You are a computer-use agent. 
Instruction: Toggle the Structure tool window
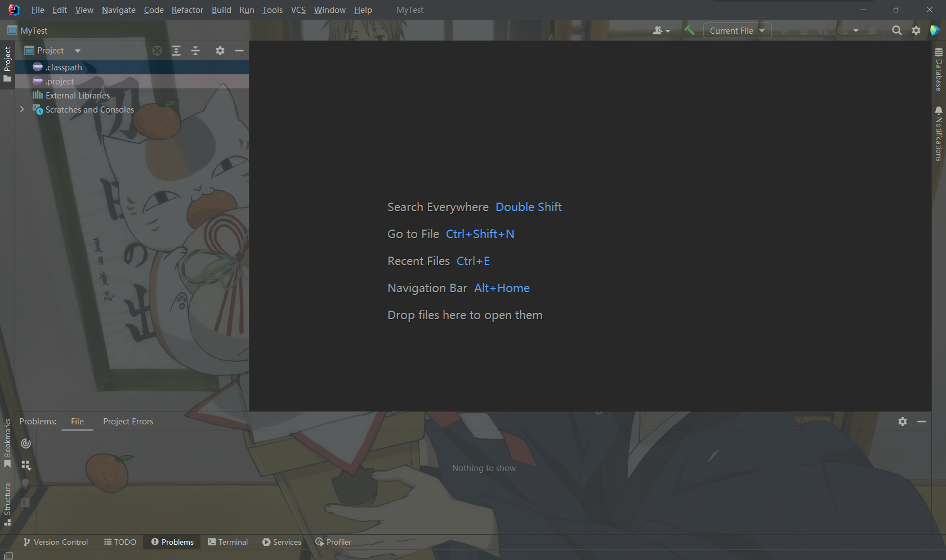coord(7,504)
